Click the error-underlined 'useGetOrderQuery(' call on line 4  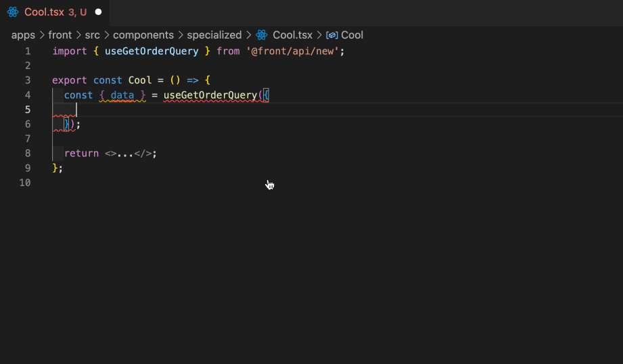(x=213, y=95)
